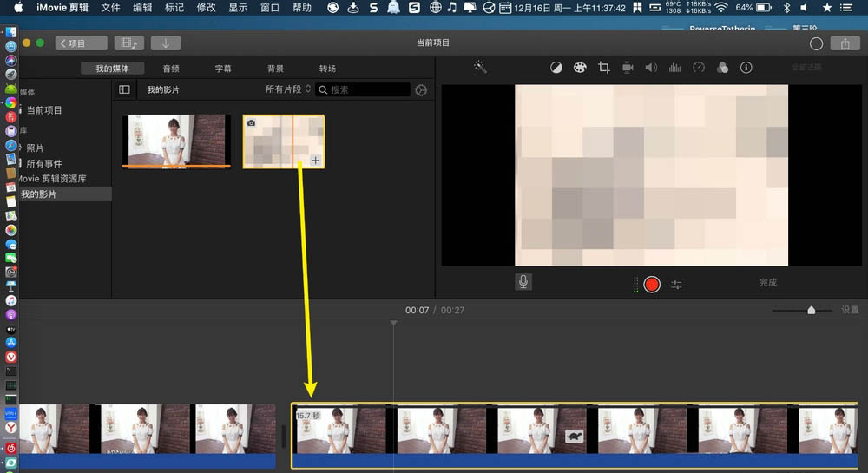Switch to 音频 tab

coord(171,69)
